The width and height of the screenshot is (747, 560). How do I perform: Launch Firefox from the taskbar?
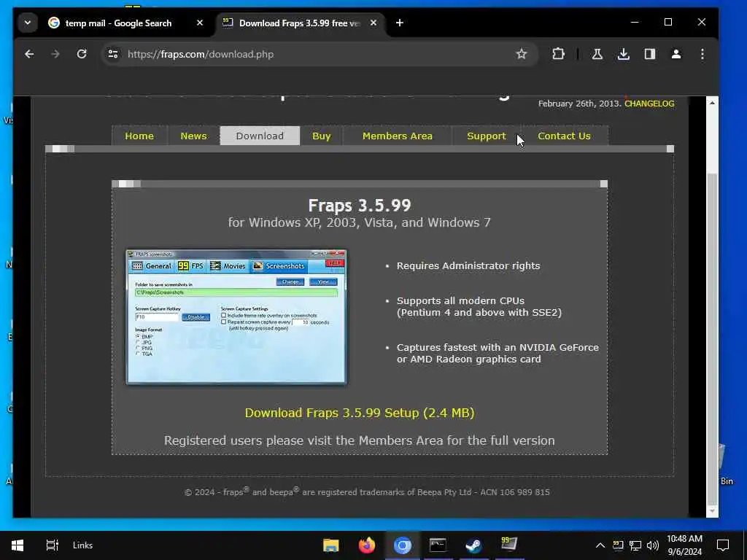pos(366,545)
